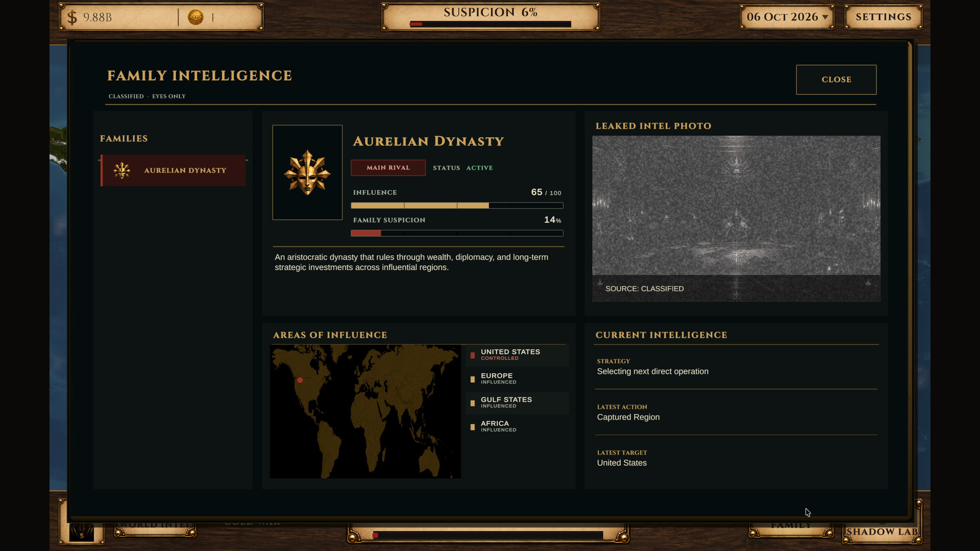The width and height of the screenshot is (980, 551).
Task: Click the dollar sign money icon
Action: click(x=72, y=17)
